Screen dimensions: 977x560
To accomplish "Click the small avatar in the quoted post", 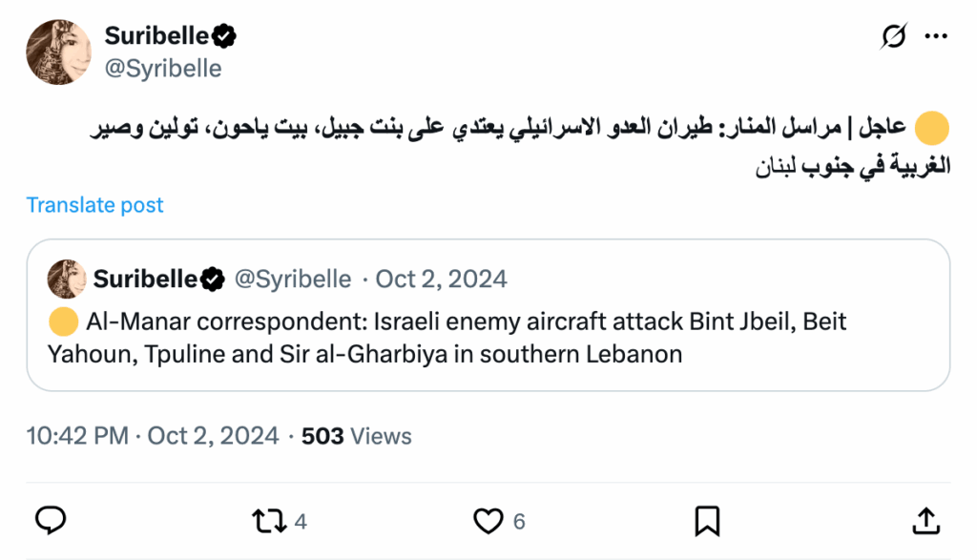I will [68, 279].
